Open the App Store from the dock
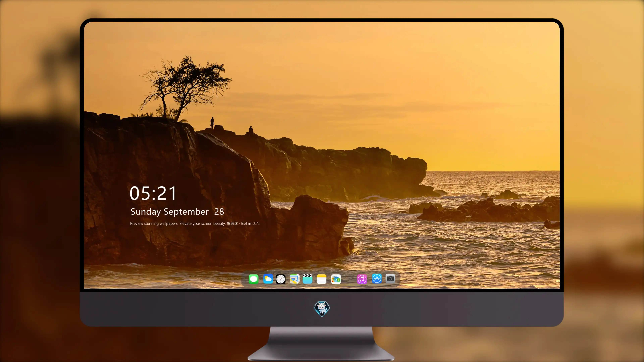This screenshot has height=362, width=644. pyautogui.click(x=377, y=279)
